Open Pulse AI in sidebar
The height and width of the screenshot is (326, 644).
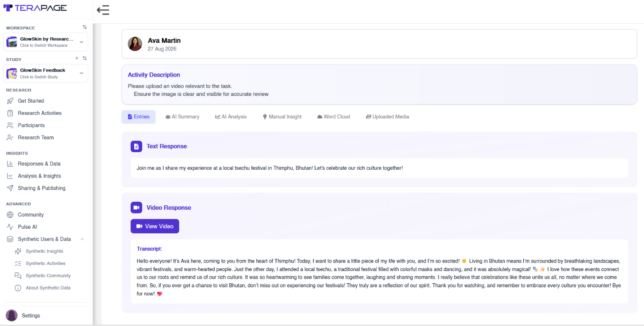(30, 227)
